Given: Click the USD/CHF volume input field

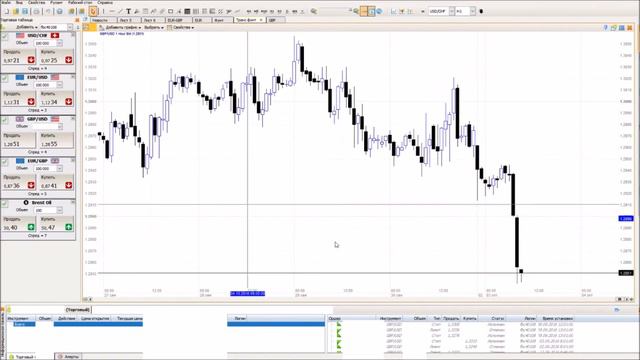Looking at the screenshot, I should [46, 43].
